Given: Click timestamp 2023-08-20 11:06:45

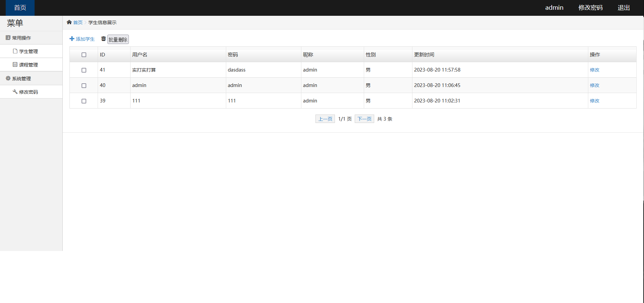Looking at the screenshot, I should pyautogui.click(x=437, y=85).
